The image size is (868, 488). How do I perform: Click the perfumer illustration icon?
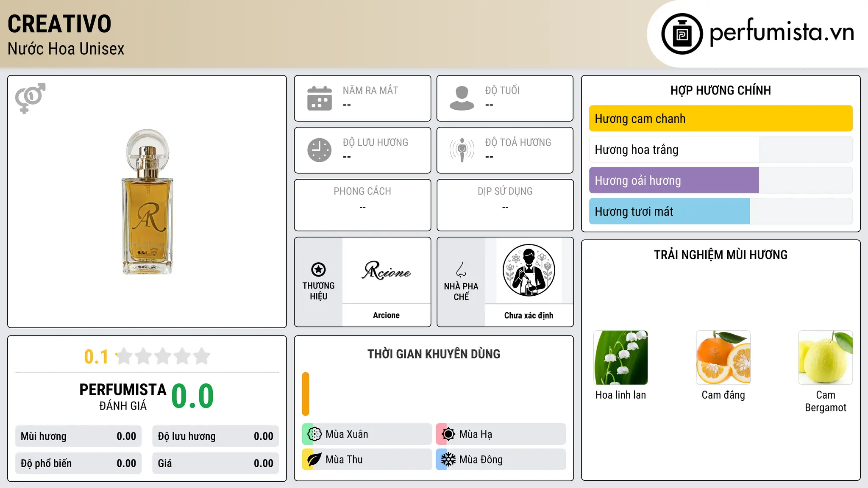[529, 270]
